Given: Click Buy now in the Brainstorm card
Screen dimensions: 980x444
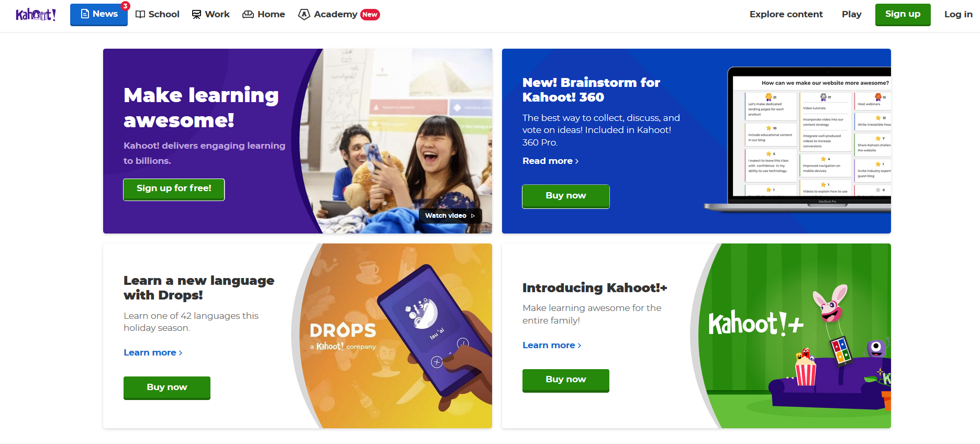Looking at the screenshot, I should (x=565, y=196).
